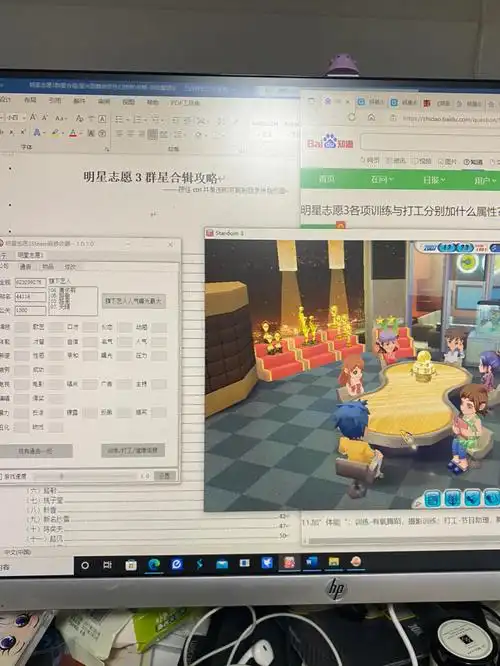Click first blue icon in Stardom 3 bottom bar

coord(432,498)
